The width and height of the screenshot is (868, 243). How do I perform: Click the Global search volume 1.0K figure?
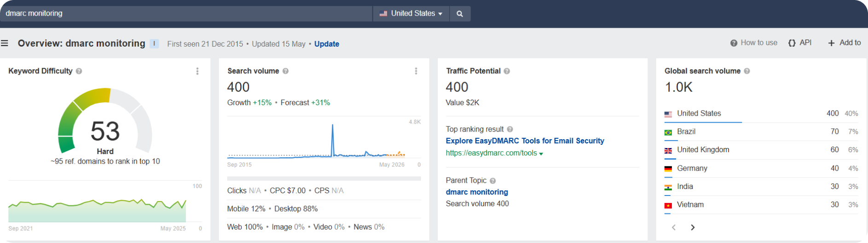pos(678,87)
